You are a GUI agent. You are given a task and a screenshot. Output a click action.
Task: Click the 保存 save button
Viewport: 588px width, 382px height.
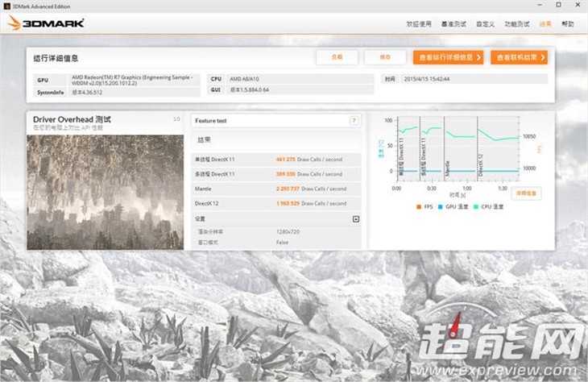[x=385, y=57]
